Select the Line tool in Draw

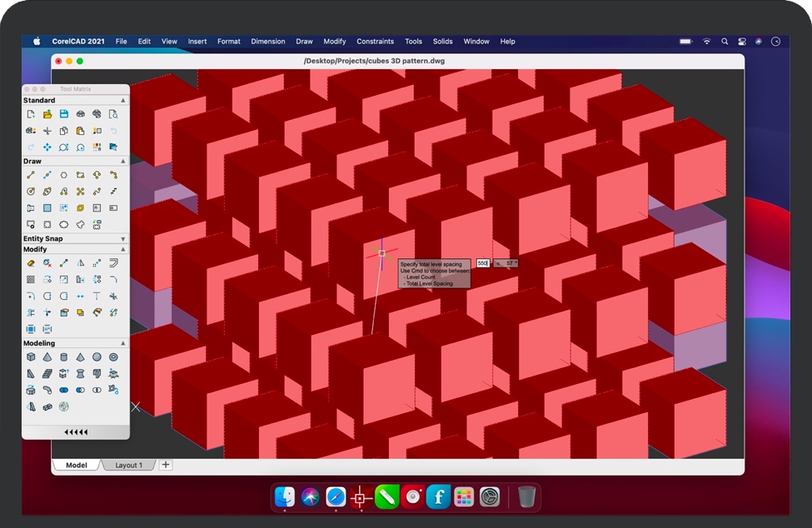pos(31,175)
